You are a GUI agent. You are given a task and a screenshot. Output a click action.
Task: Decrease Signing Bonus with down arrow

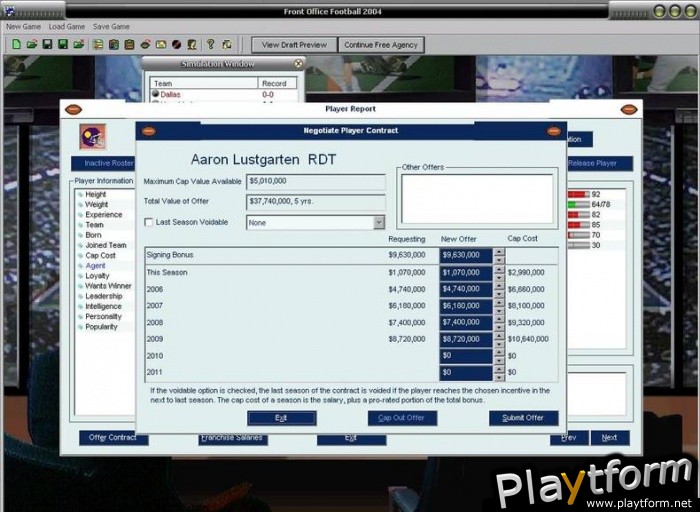tap(499, 259)
